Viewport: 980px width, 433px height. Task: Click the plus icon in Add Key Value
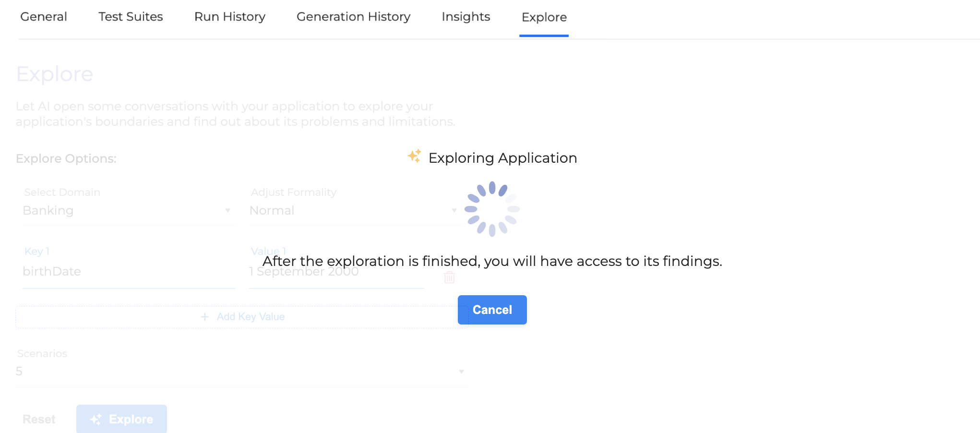coord(204,317)
